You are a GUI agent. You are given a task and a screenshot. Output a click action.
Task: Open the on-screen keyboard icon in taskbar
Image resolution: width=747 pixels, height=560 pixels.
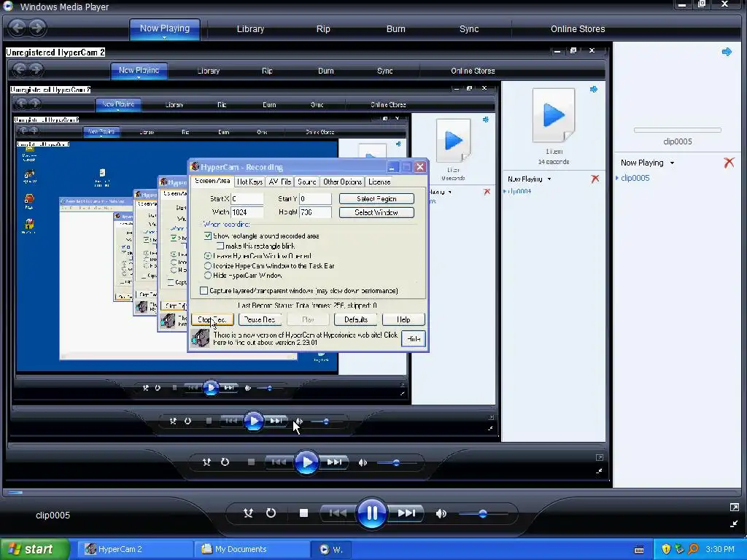(x=639, y=550)
